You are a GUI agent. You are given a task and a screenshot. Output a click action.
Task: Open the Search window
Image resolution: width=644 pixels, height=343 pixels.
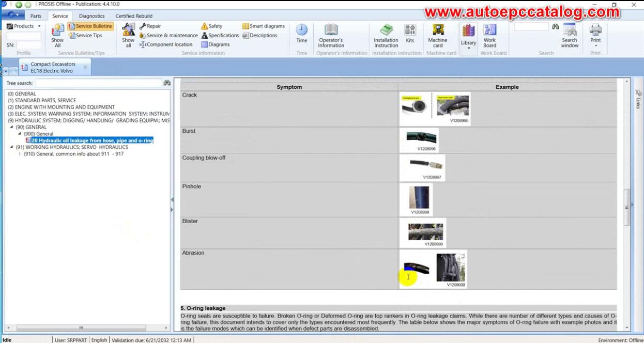(570, 36)
